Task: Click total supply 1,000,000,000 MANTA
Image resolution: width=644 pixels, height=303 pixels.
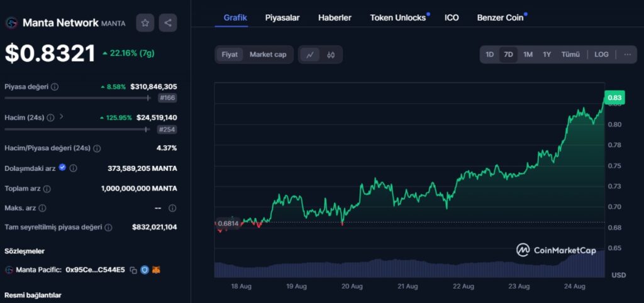Action: point(139,189)
